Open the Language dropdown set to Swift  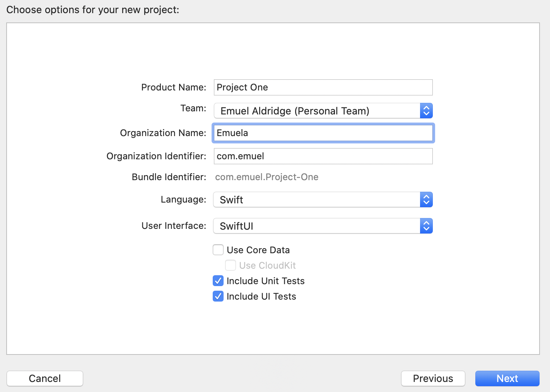click(316, 200)
